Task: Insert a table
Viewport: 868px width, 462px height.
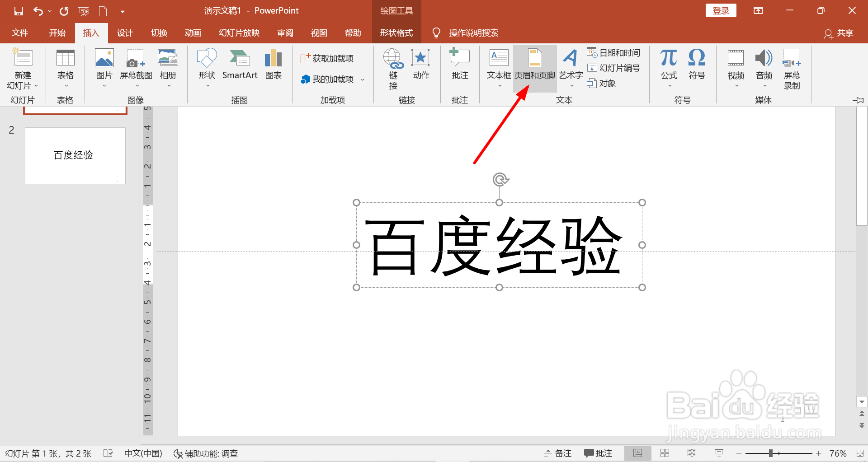Action: [x=66, y=65]
